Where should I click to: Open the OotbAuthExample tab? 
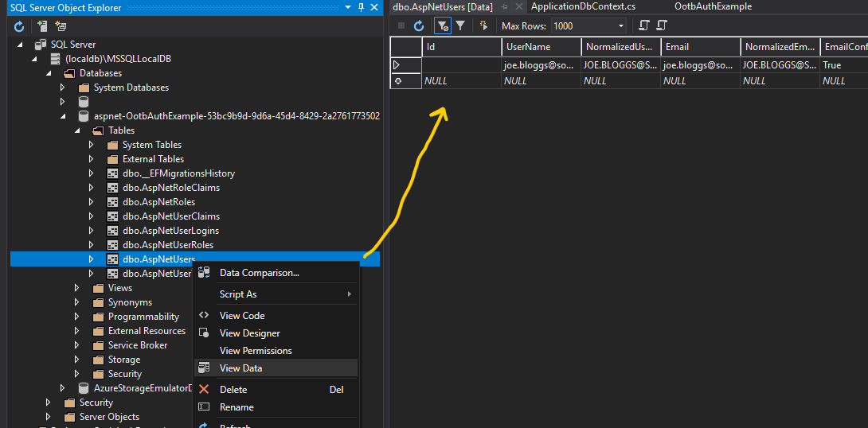(713, 6)
